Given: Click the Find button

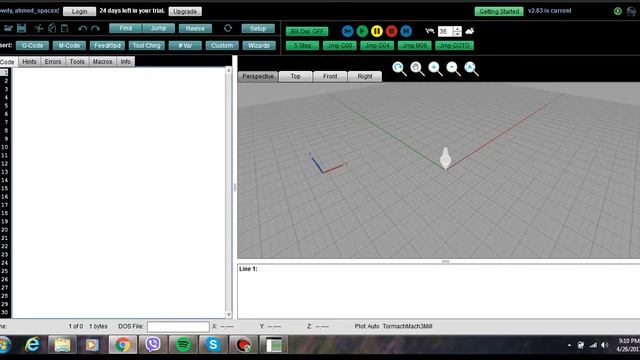Looking at the screenshot, I should pos(126,28).
